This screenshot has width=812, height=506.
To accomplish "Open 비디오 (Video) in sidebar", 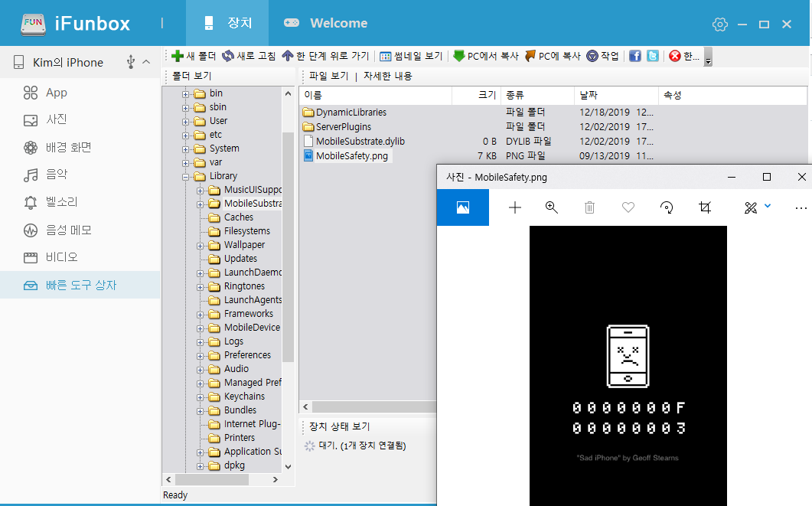I will (51, 257).
